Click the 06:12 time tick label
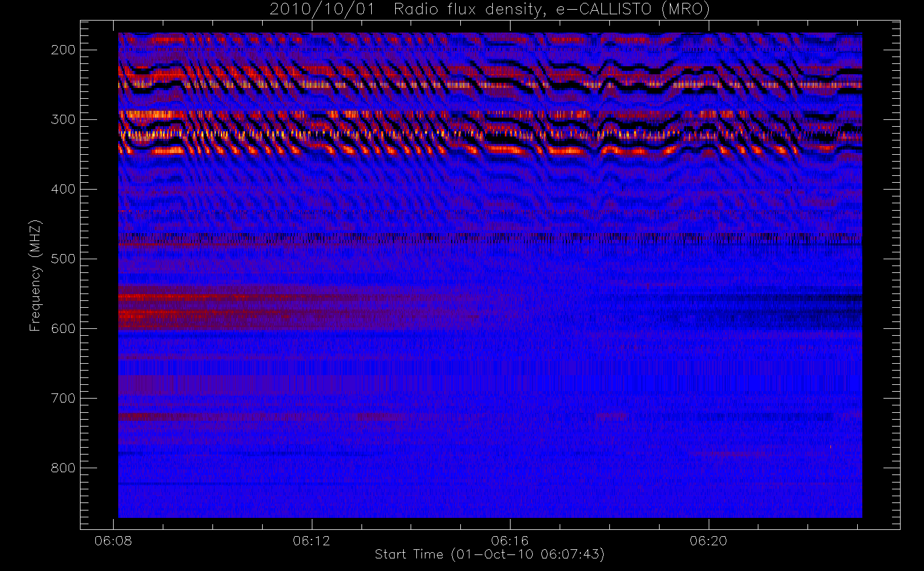Viewport: 924px width, 571px height. pos(312,541)
